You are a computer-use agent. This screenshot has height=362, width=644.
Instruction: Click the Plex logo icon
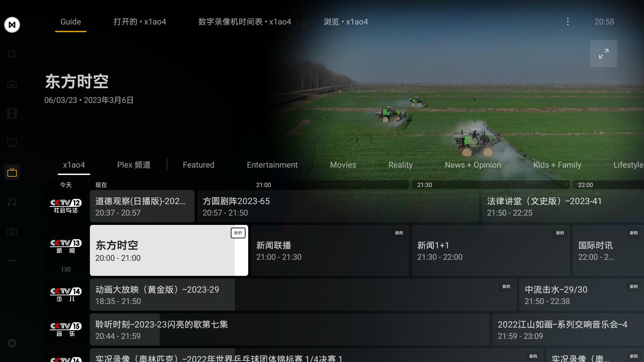pyautogui.click(x=12, y=24)
